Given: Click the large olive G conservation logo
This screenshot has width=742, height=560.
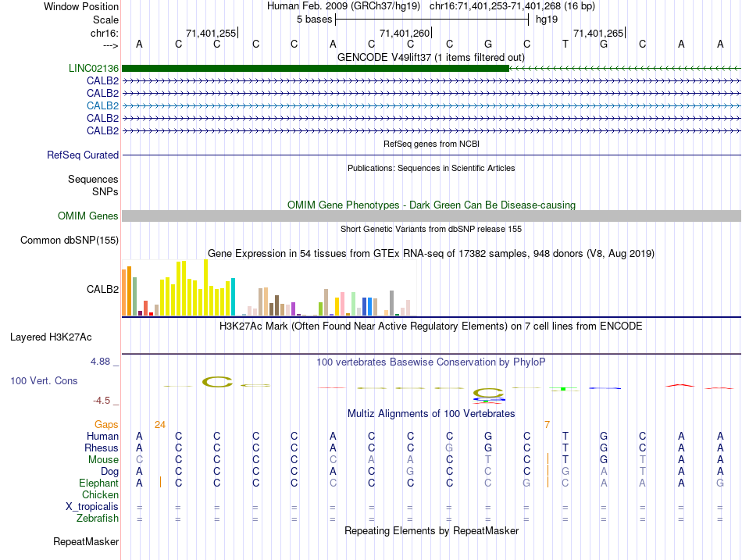Looking at the screenshot, I should point(488,392).
